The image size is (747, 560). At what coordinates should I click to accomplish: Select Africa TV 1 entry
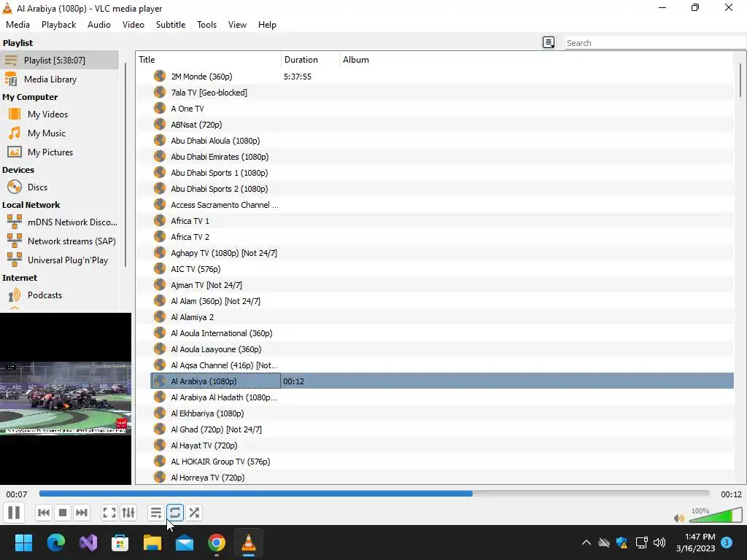[442, 221]
